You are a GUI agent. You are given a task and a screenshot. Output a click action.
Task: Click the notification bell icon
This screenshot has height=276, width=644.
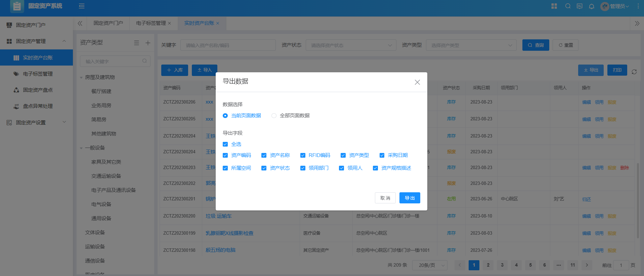(x=592, y=6)
